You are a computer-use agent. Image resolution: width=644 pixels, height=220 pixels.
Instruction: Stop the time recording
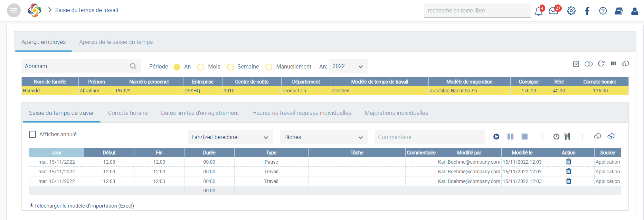[x=524, y=137]
